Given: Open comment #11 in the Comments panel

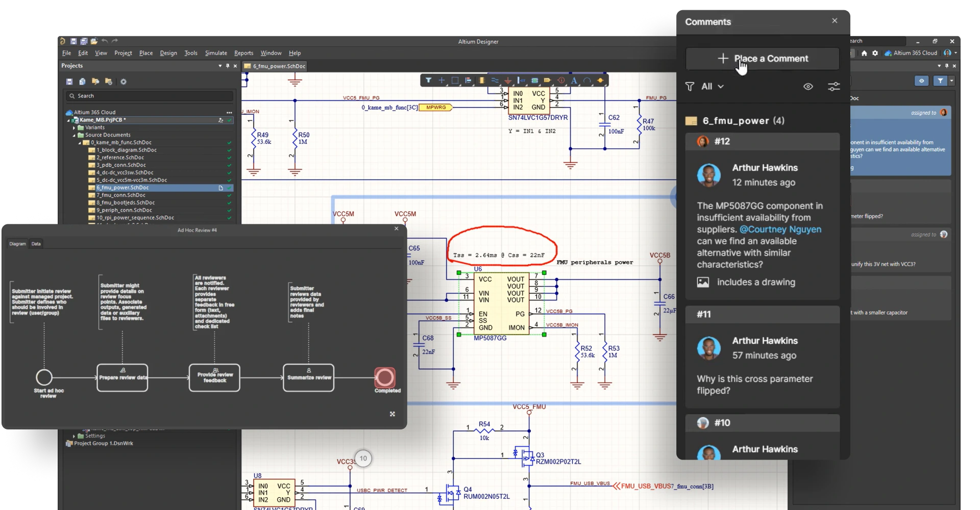Looking at the screenshot, I should 763,357.
